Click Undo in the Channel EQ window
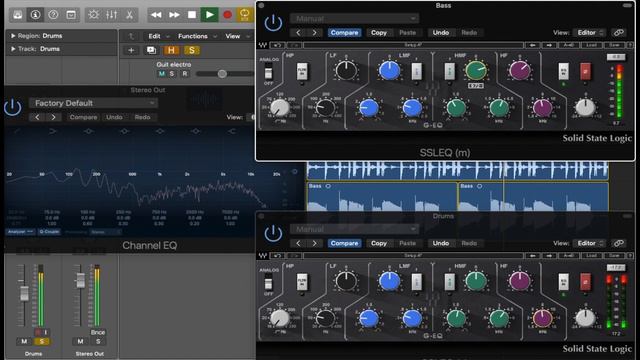Image resolution: width=640 pixels, height=360 pixels. 114,117
